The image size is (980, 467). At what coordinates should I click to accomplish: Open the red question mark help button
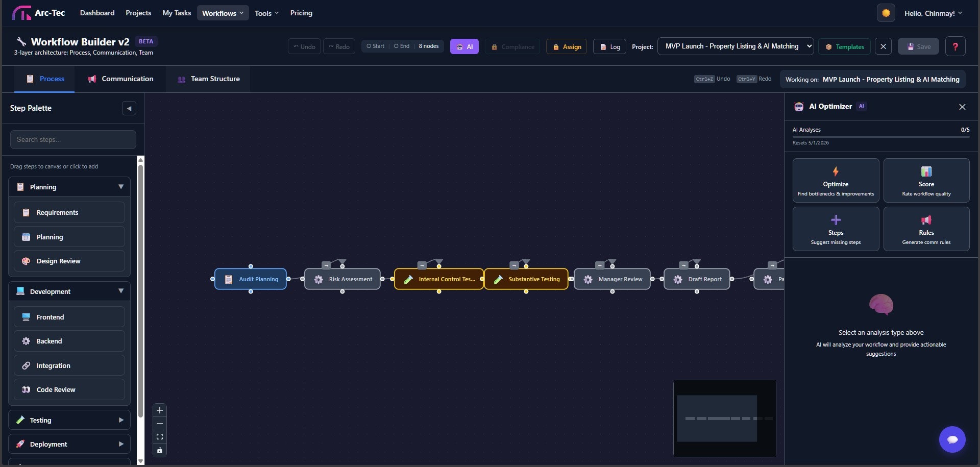(955, 46)
